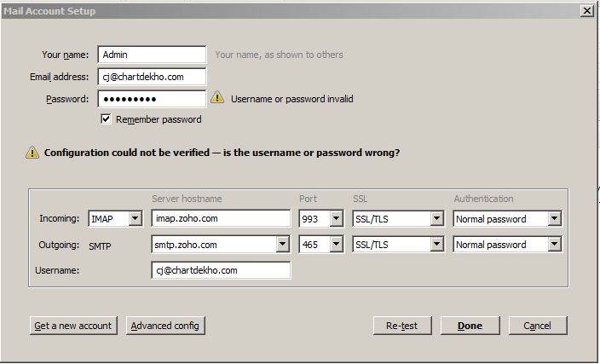Open the incoming authentication Normal password dropdown

(554, 219)
